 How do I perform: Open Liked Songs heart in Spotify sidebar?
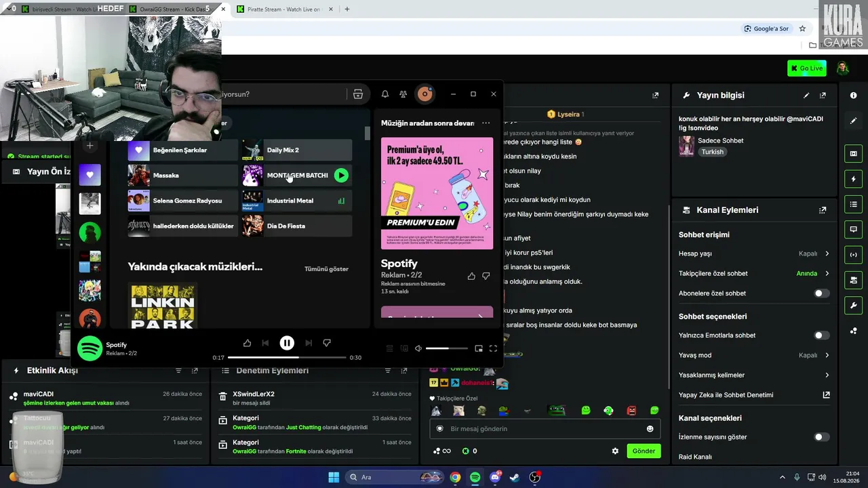[x=90, y=175]
